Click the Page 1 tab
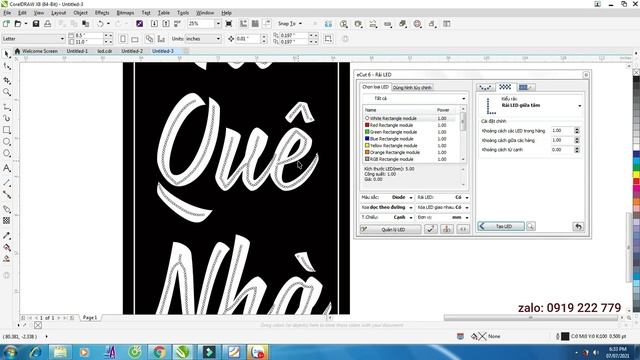640x360 pixels. [90, 318]
